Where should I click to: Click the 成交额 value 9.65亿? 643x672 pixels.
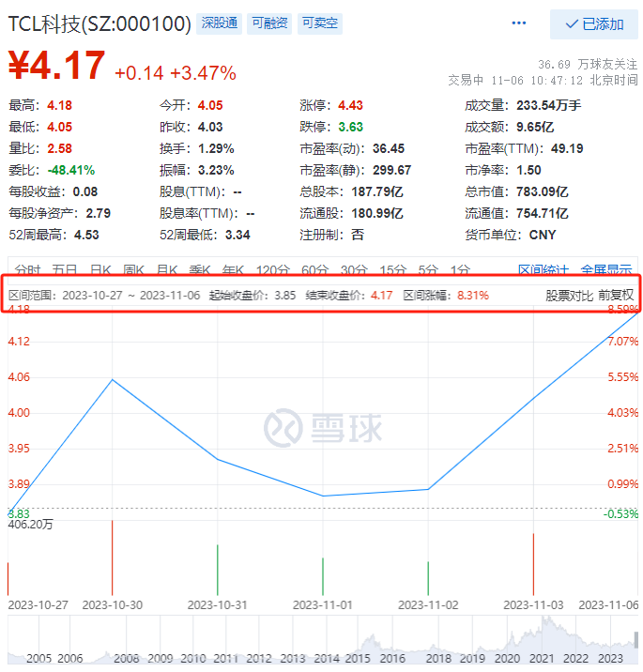pos(535,127)
